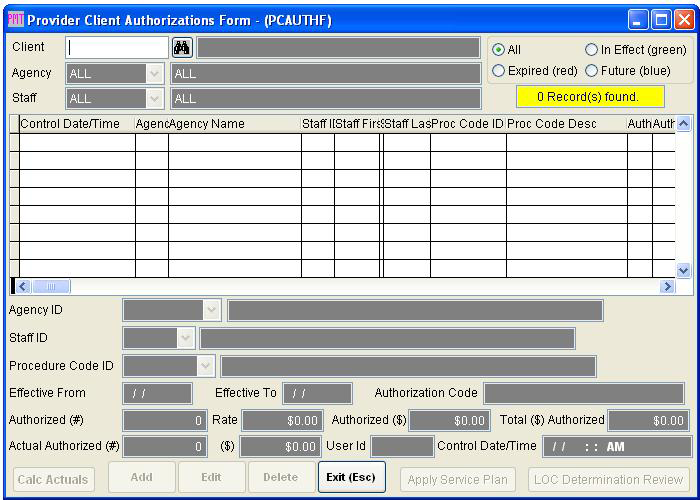Select the Future (blue) radio option
Screen dimensions: 700x500
coord(591,70)
